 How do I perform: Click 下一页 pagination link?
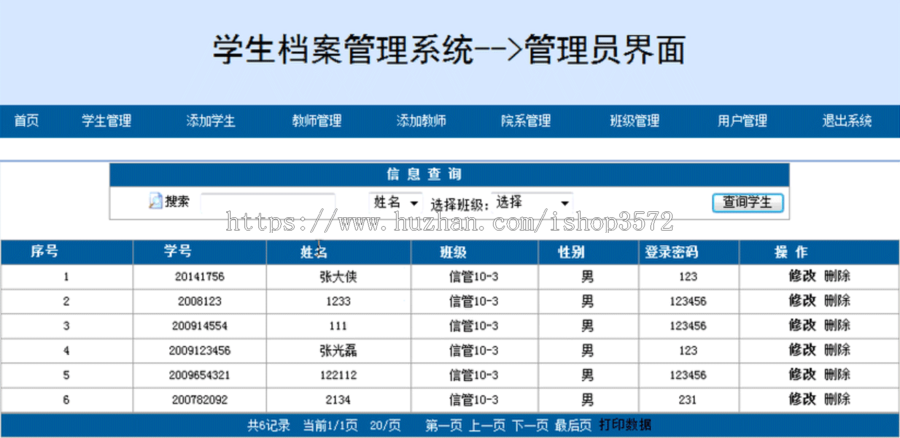(x=530, y=425)
